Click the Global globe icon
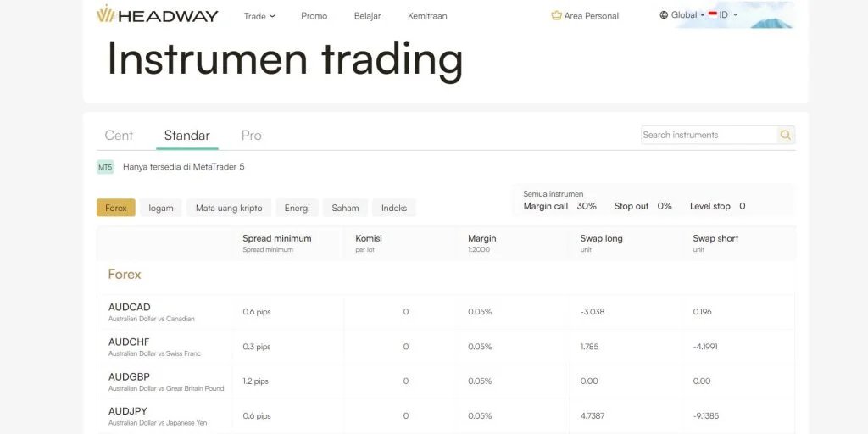Screen dimensions: 868x434 click(x=664, y=15)
